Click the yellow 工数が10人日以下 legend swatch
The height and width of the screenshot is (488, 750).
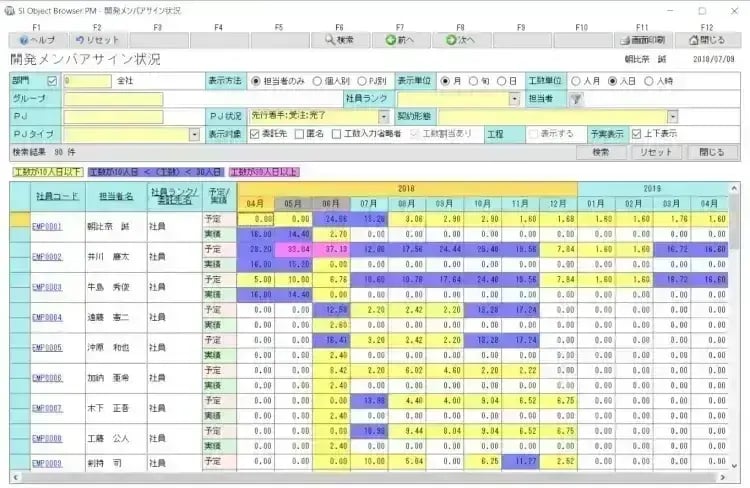pyautogui.click(x=47, y=172)
